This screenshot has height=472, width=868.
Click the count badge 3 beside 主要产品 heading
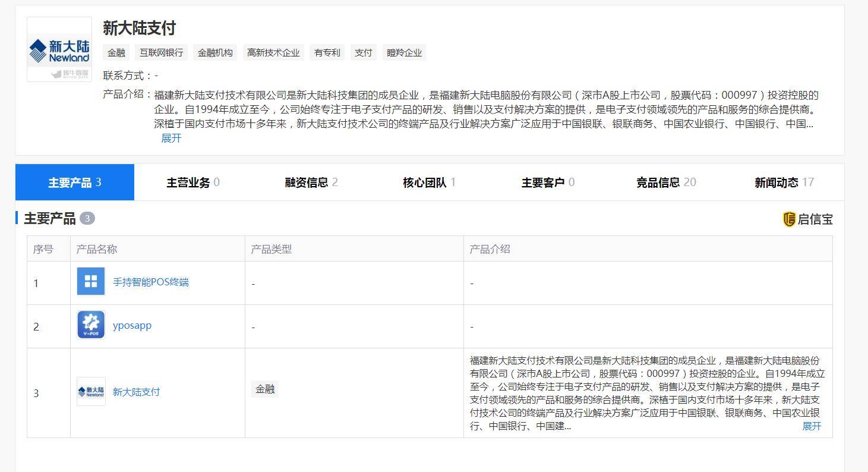(87, 219)
